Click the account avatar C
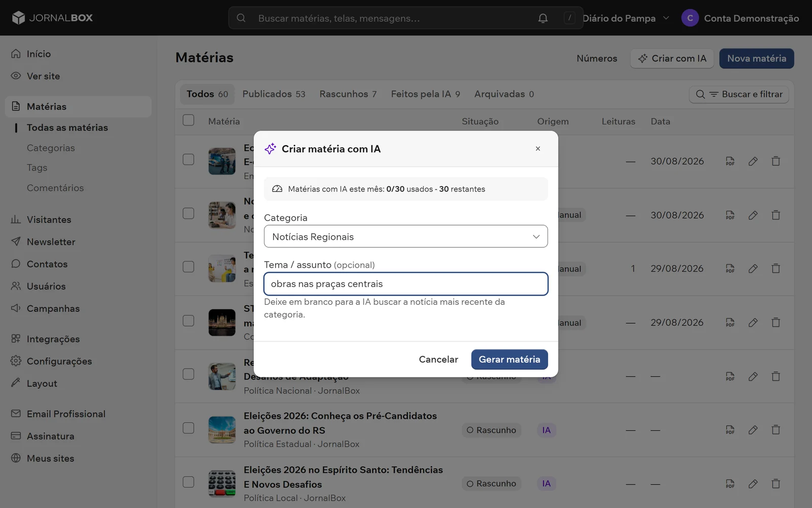The height and width of the screenshot is (508, 812). coord(690,18)
